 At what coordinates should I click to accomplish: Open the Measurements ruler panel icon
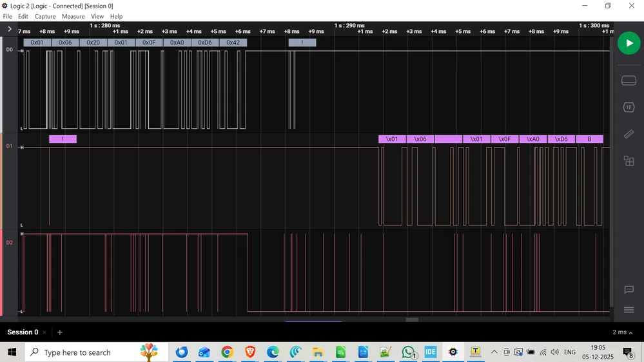click(x=629, y=134)
